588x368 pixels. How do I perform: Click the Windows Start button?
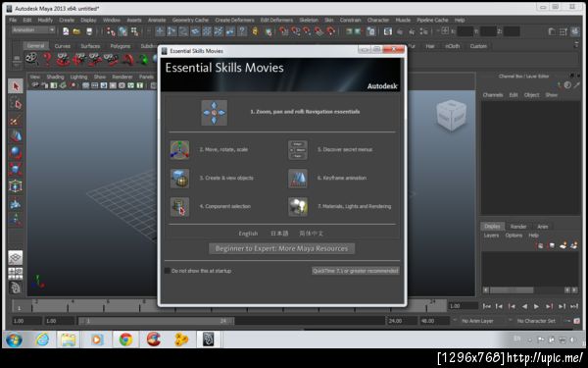(15, 340)
